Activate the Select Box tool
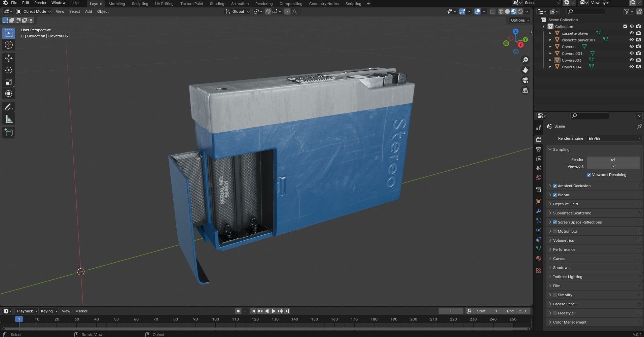This screenshot has width=644, height=337. [9, 33]
